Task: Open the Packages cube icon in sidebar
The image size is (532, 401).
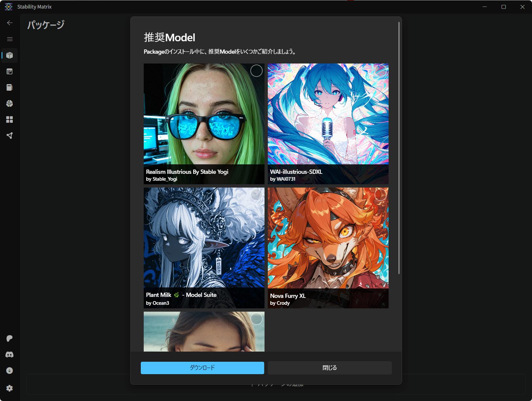Action: tap(9, 55)
